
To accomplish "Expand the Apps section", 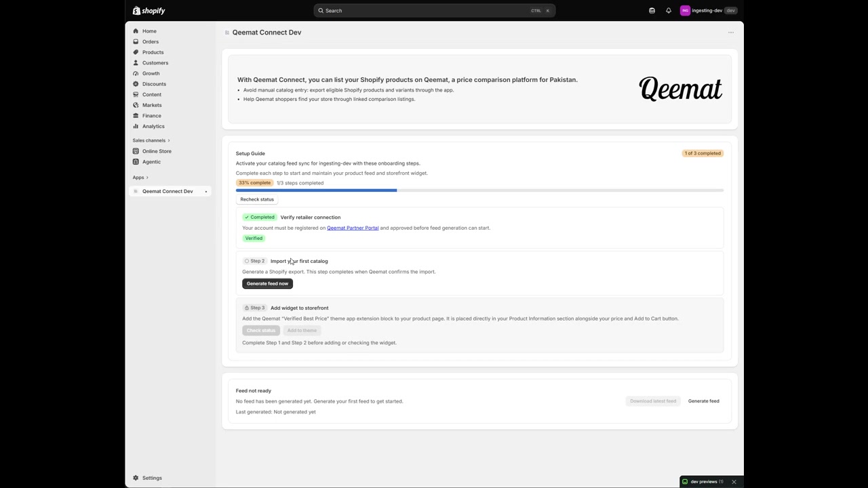I will pyautogui.click(x=140, y=178).
